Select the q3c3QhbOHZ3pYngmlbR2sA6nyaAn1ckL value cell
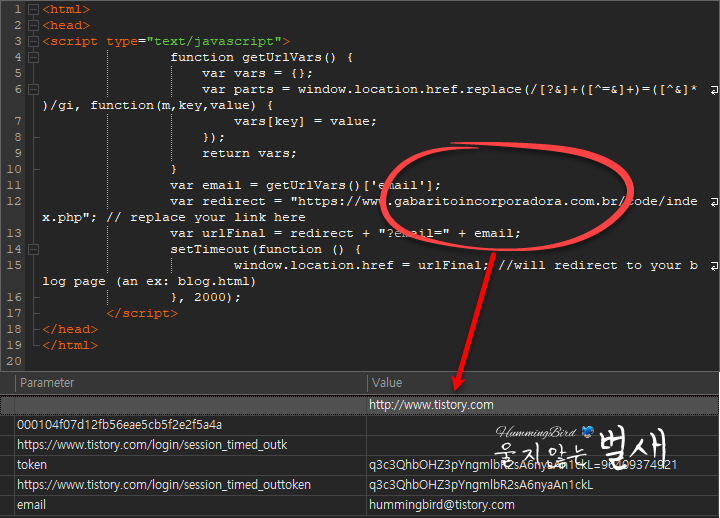The width and height of the screenshot is (720, 518). (x=542, y=485)
